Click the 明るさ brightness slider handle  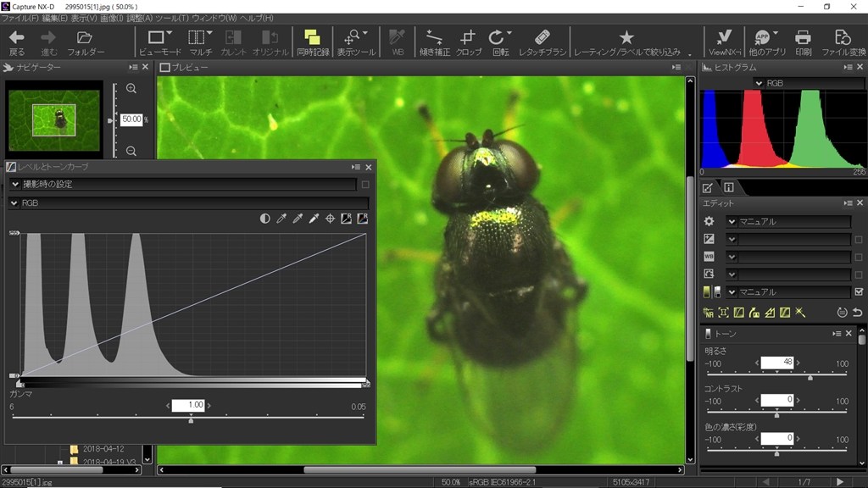(810, 378)
